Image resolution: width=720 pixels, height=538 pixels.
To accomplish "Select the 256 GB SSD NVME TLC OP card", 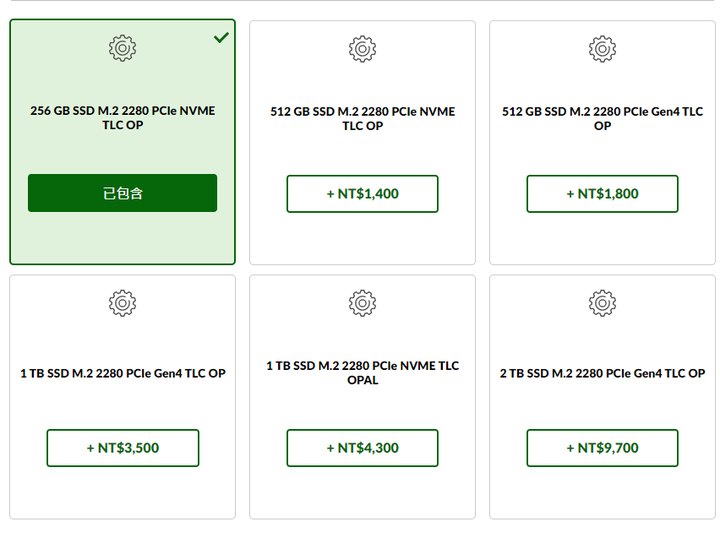I will pos(123,142).
